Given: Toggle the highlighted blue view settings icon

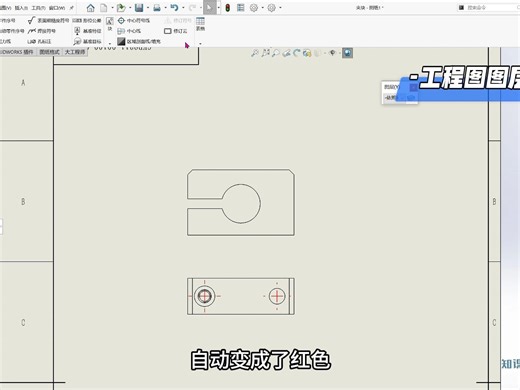Looking at the screenshot, I should click(x=347, y=53).
